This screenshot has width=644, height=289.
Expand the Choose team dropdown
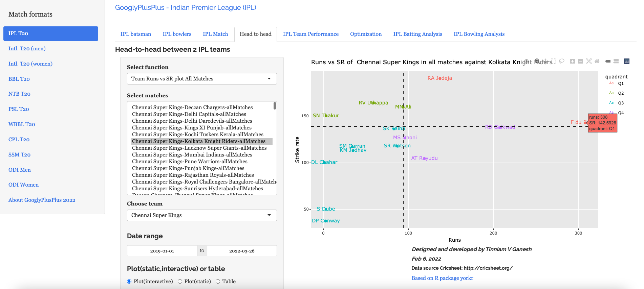point(202,215)
